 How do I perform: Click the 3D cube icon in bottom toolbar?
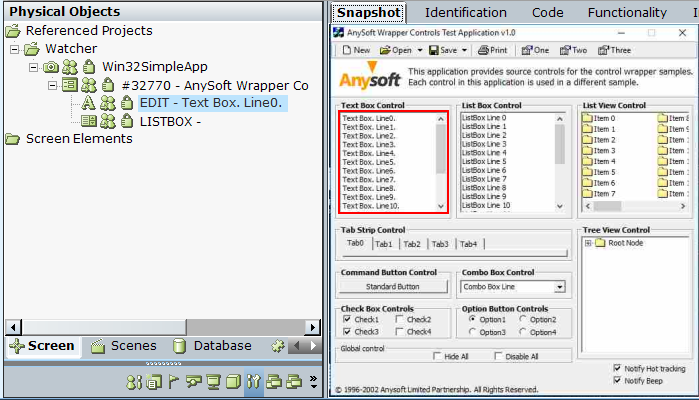[x=232, y=381]
